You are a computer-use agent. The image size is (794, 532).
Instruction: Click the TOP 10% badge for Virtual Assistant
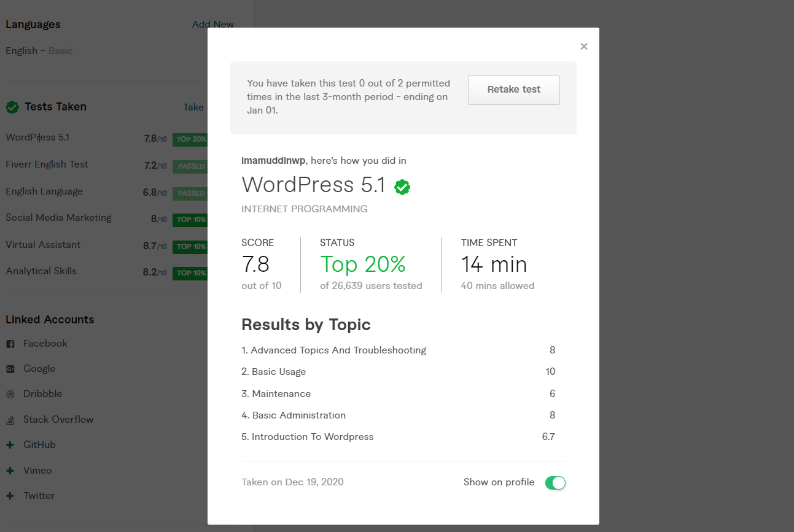[191, 247]
